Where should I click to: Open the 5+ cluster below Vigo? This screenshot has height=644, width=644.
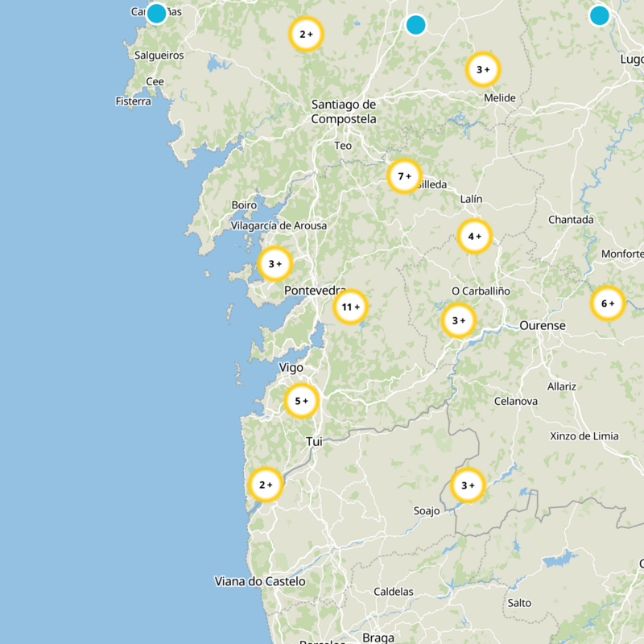[x=301, y=401]
